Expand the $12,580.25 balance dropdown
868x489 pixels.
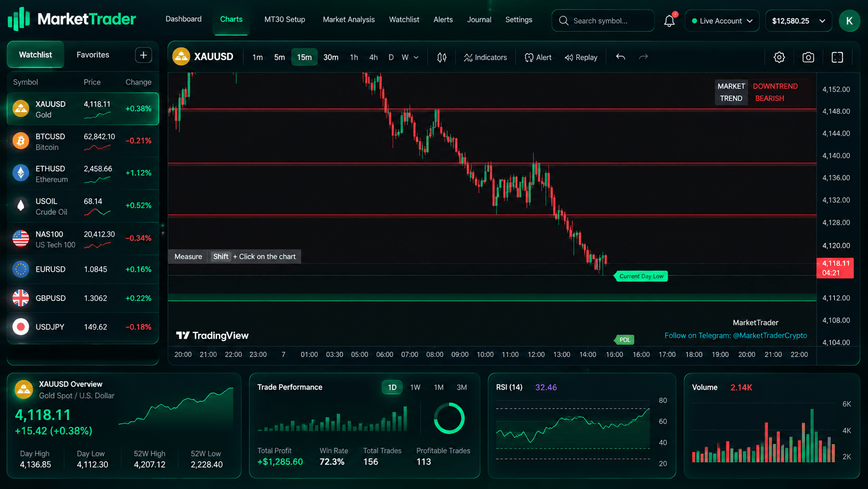798,21
